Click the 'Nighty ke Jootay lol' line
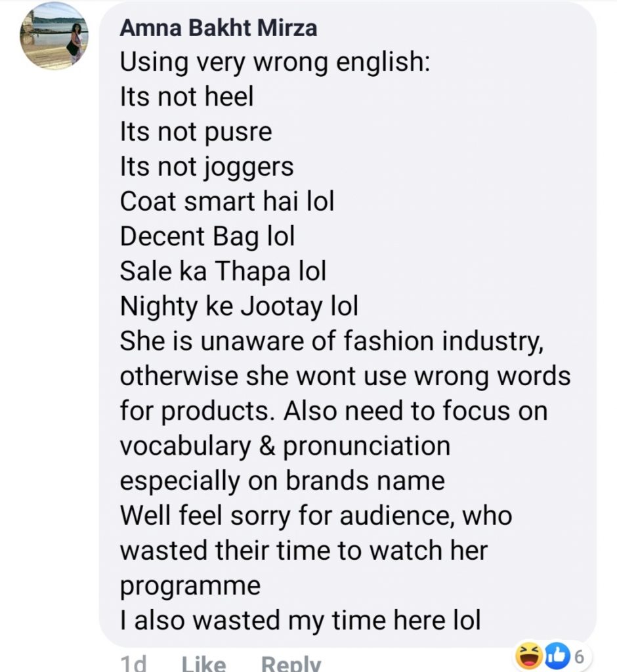The image size is (617, 672). [x=239, y=306]
